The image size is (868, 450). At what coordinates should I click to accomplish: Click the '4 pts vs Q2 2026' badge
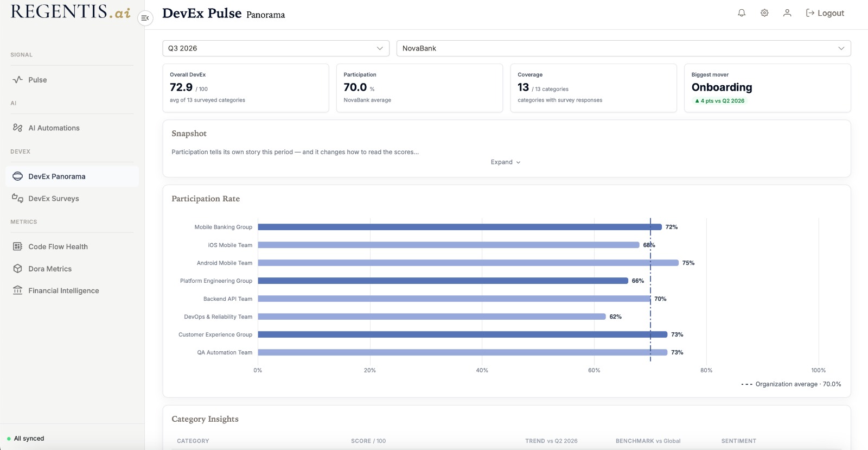point(719,101)
